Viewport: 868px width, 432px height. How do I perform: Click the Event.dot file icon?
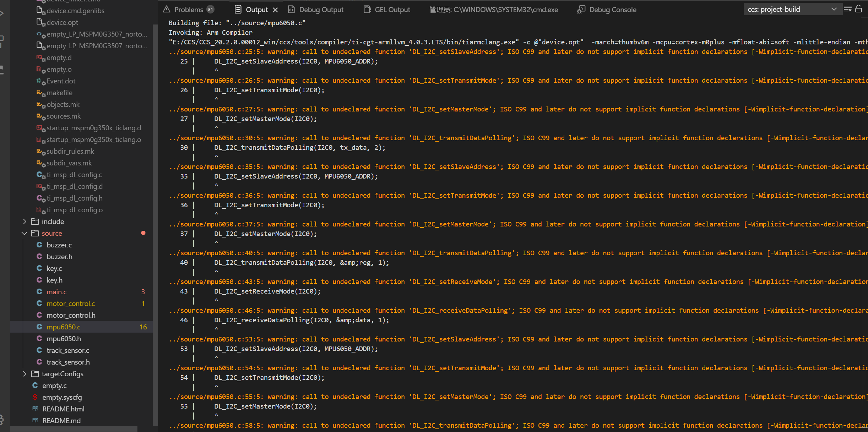40,81
